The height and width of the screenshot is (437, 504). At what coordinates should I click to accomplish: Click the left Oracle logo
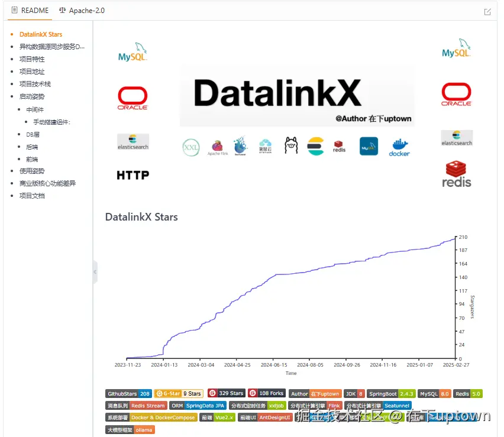coord(133,98)
